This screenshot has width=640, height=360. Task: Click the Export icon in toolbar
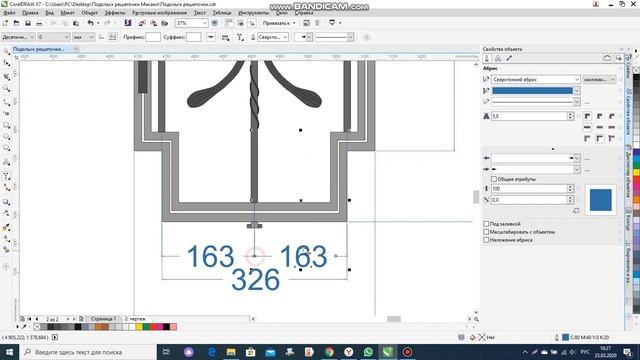click(x=153, y=23)
